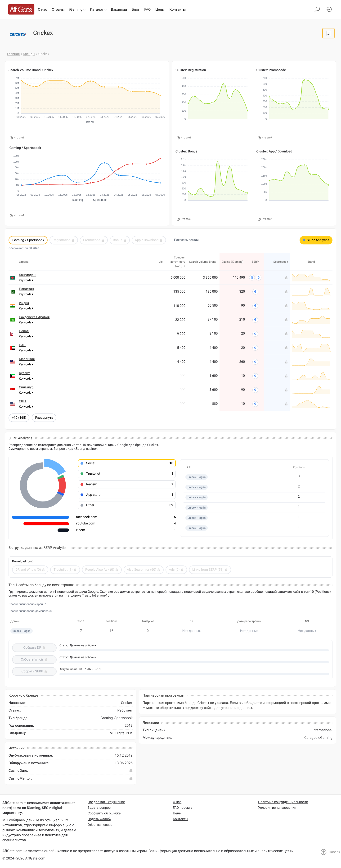Image resolution: width=341 pixels, height=868 pixels.
Task: Open 'Вакансии' in the top menu
Action: pyautogui.click(x=119, y=9)
